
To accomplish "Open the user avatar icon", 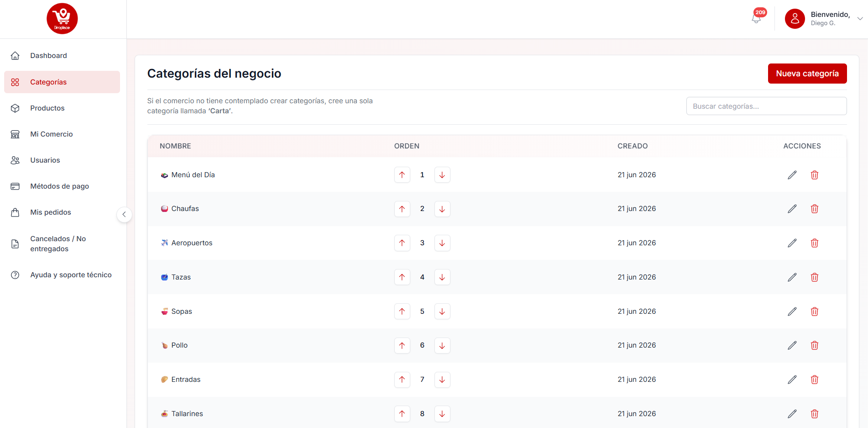I will pos(795,19).
